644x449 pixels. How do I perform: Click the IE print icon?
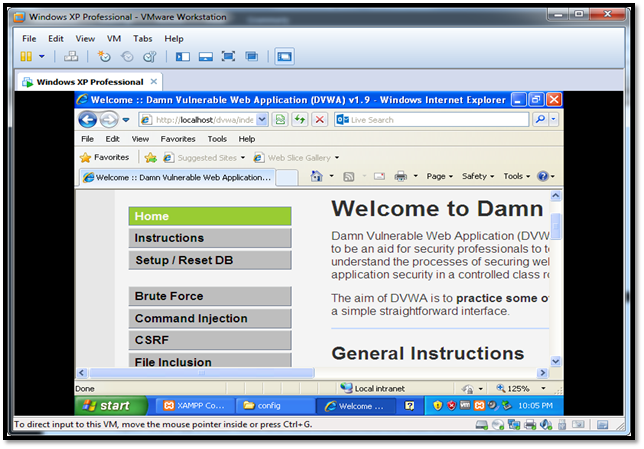[401, 176]
